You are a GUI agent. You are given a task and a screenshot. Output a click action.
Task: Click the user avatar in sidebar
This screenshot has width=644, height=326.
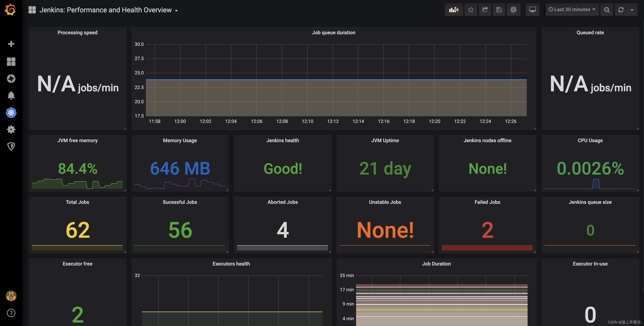pyautogui.click(x=11, y=296)
